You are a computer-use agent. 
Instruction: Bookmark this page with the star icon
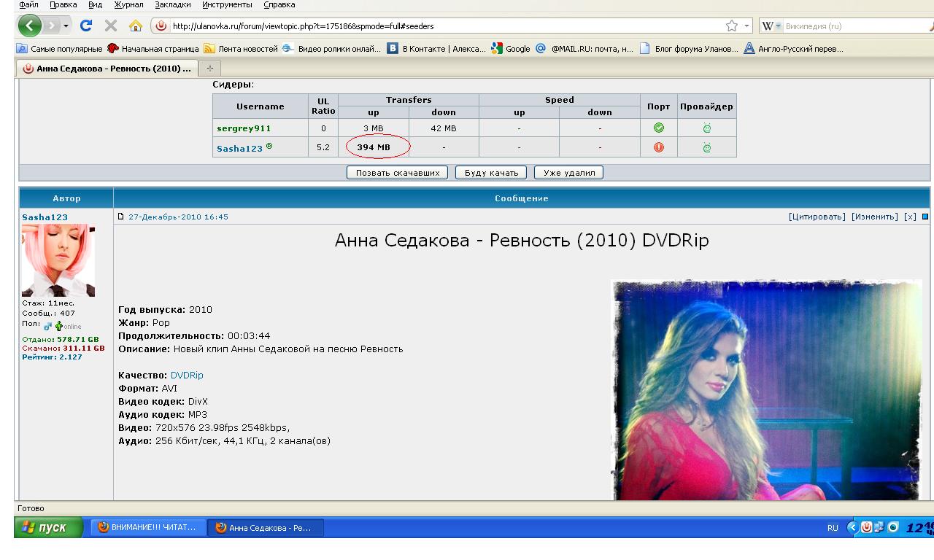tap(732, 26)
